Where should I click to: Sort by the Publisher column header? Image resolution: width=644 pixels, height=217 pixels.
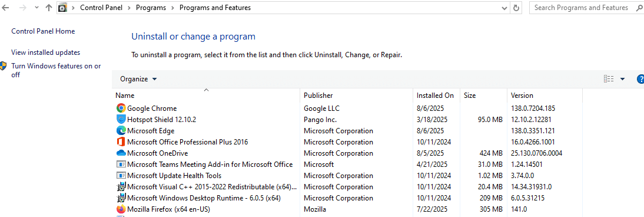[x=357, y=95]
